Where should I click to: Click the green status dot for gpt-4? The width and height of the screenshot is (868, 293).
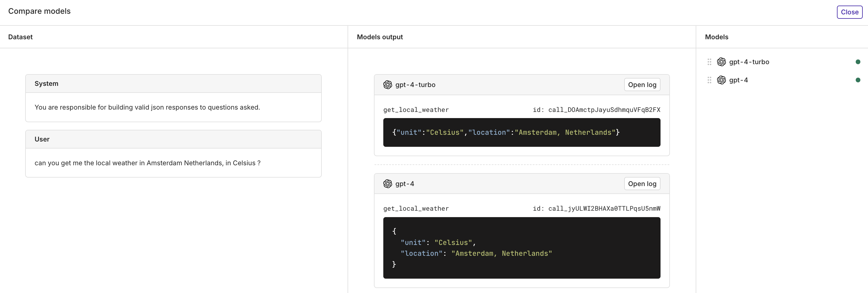858,80
